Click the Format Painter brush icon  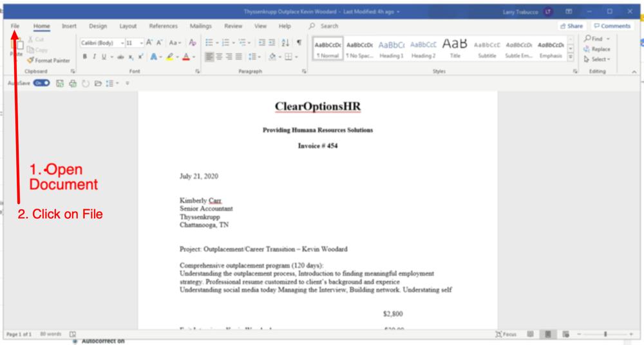coord(30,61)
